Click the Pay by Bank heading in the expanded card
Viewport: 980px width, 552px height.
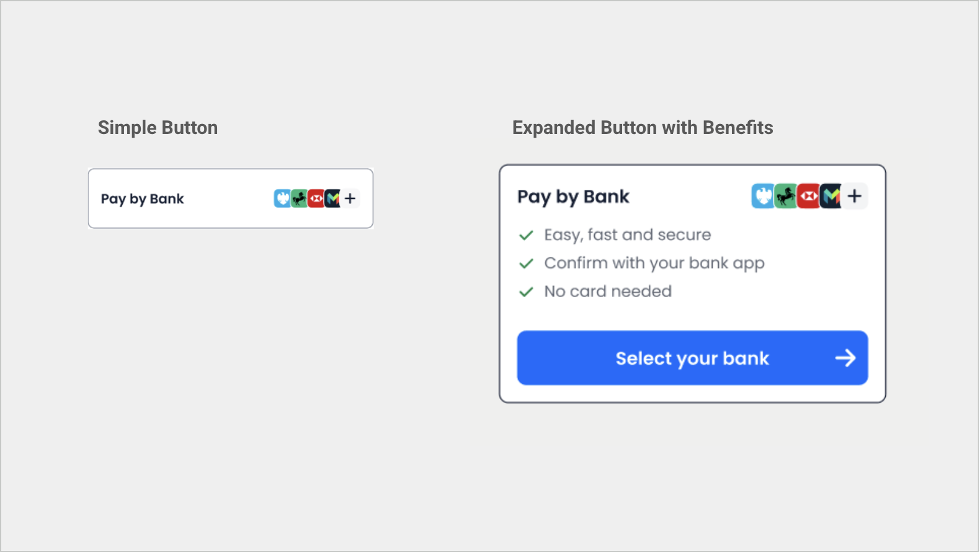click(x=573, y=197)
